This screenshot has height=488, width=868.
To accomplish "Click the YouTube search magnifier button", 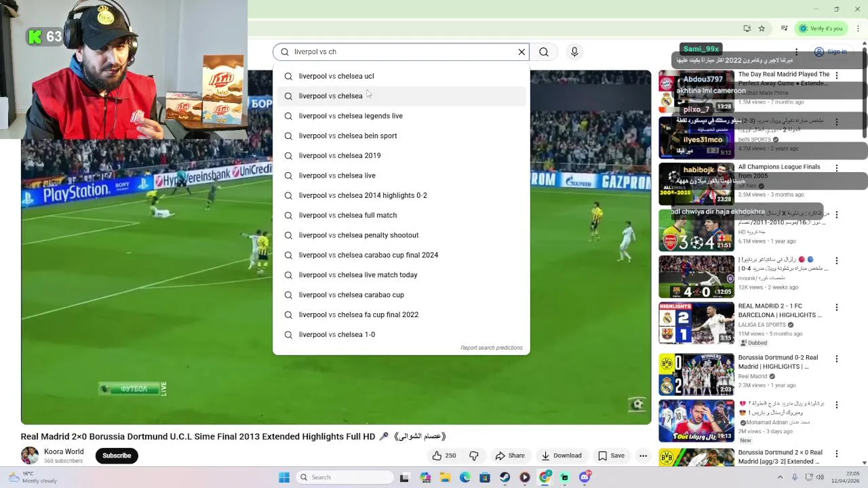I will point(544,52).
